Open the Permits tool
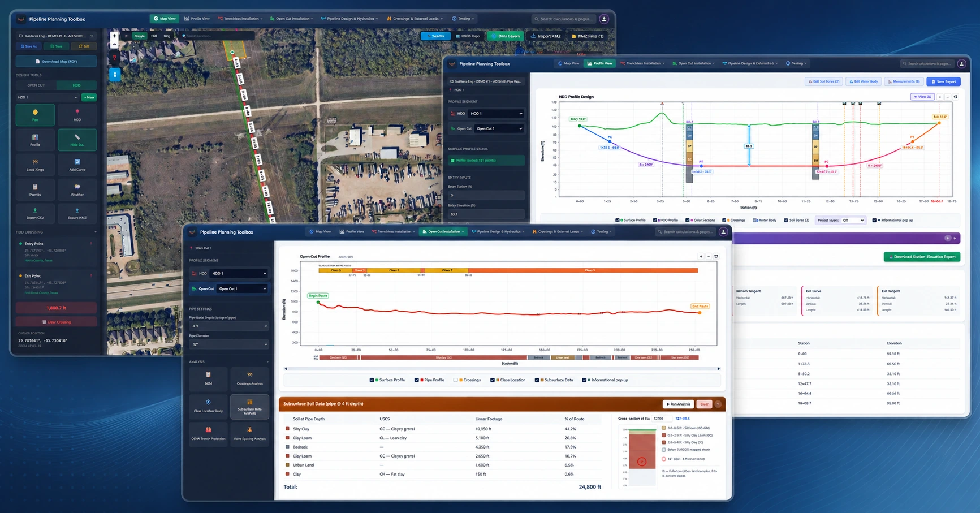 [35, 189]
